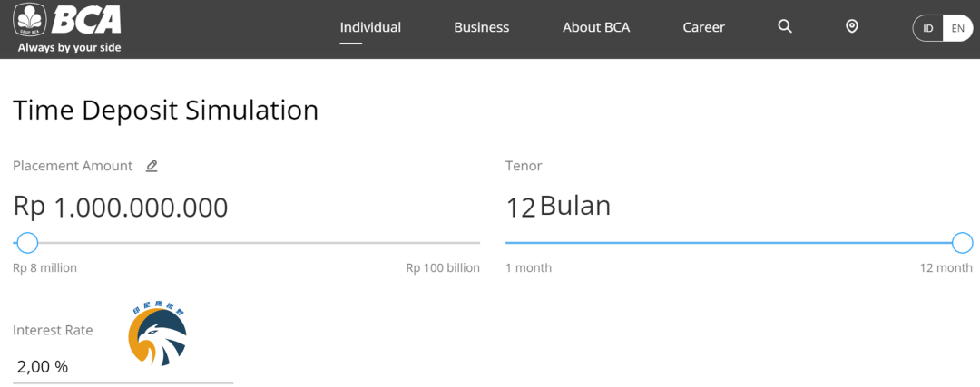The width and height of the screenshot is (980, 387).
Task: Click the eagle logo watermark image
Action: 158,334
